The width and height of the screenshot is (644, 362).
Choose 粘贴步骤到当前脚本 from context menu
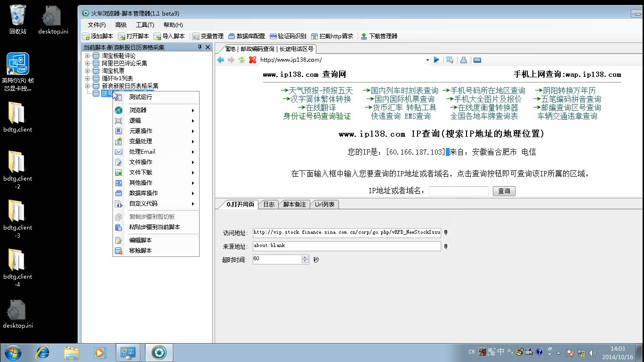pyautogui.click(x=156, y=227)
